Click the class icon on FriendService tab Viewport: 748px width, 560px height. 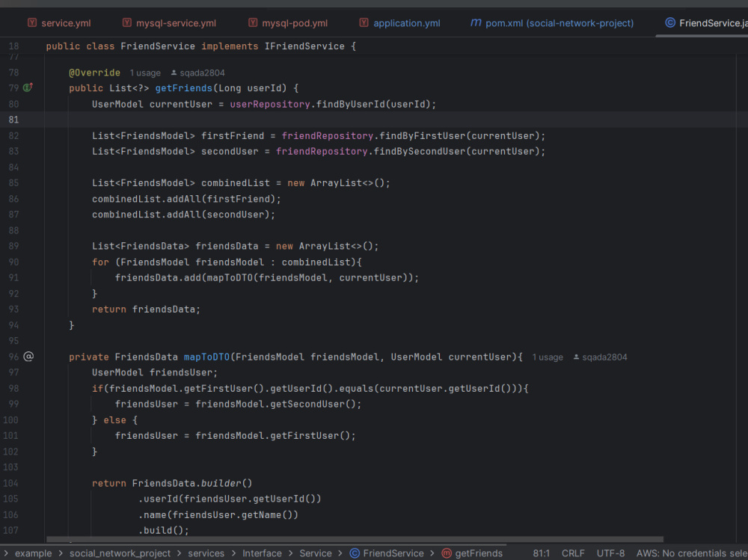670,22
